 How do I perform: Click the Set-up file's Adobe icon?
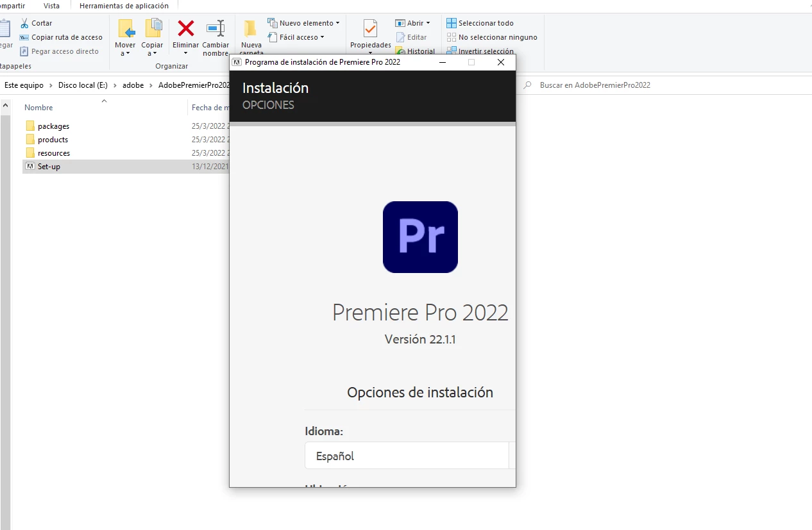tap(30, 166)
